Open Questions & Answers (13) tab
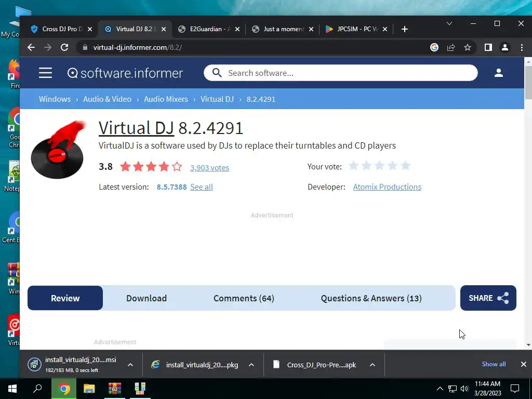532x399 pixels. pyautogui.click(x=371, y=298)
